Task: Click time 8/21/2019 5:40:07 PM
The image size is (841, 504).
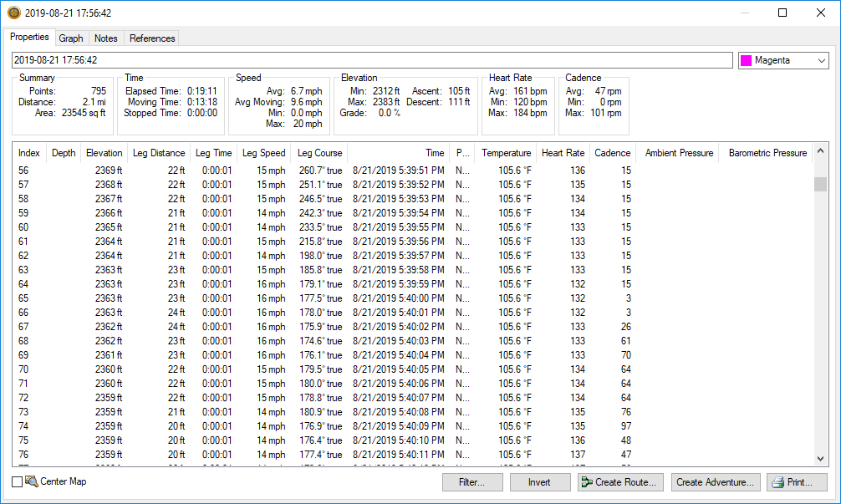Action: coord(399,398)
